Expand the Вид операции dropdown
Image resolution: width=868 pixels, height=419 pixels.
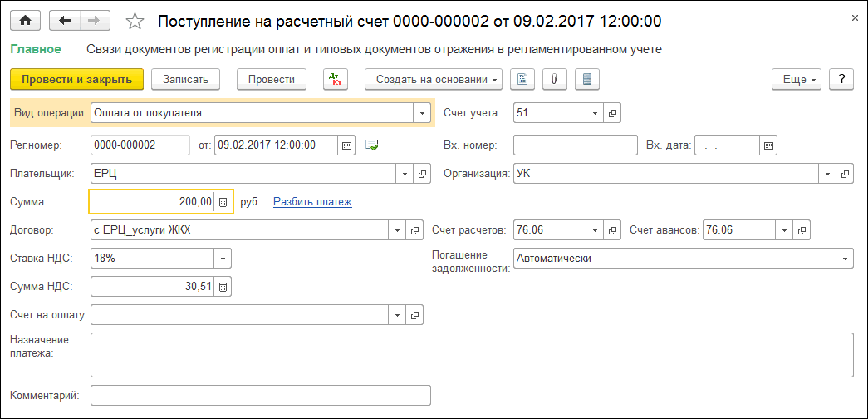pyautogui.click(x=422, y=112)
